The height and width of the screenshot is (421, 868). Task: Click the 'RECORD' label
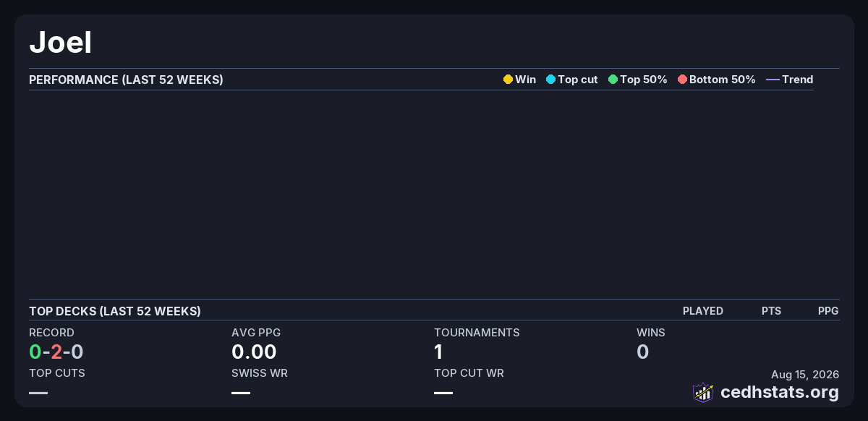[x=51, y=333]
